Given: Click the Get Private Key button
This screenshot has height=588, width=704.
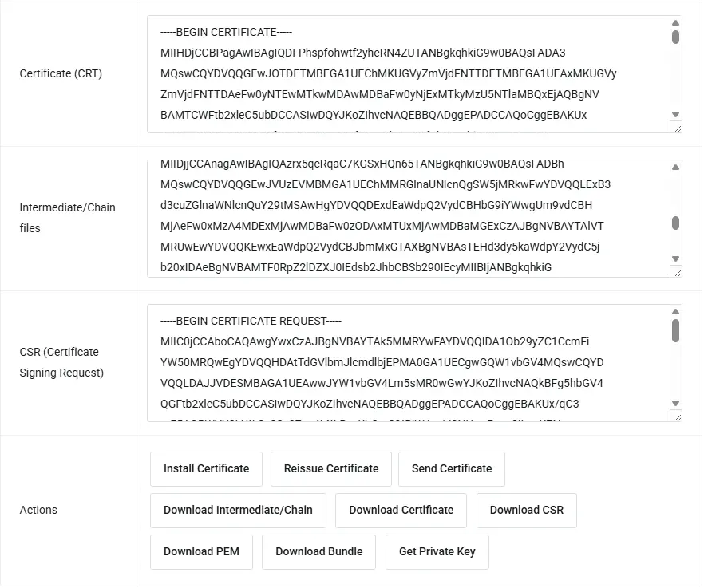Looking at the screenshot, I should click(437, 551).
